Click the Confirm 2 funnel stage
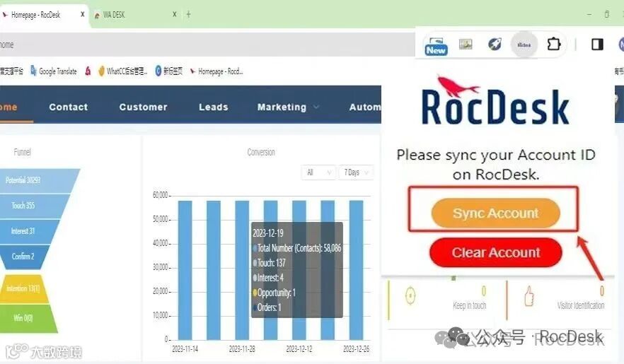Image resolution: width=624 pixels, height=364 pixels. [25, 257]
